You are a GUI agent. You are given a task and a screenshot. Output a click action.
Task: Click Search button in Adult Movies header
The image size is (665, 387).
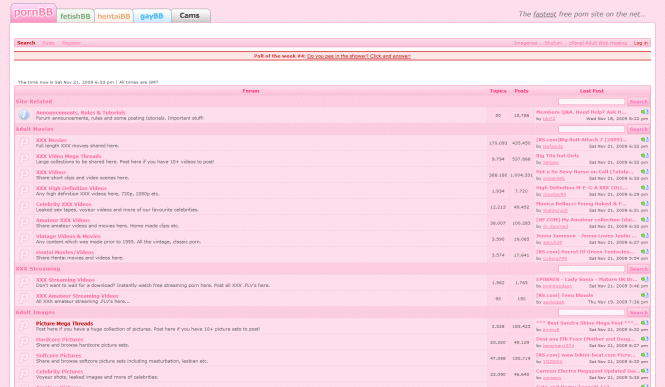[x=638, y=129]
